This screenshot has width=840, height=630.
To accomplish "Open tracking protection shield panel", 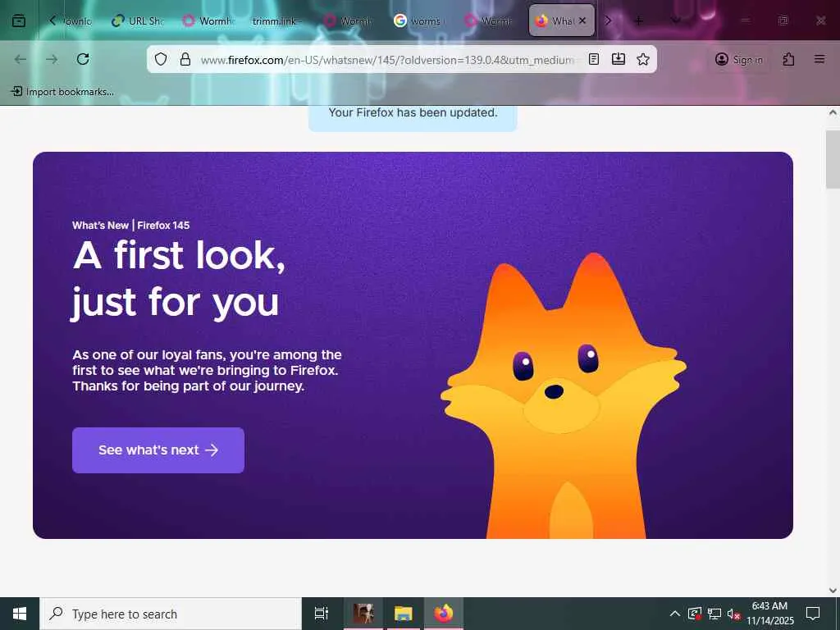I will (161, 59).
